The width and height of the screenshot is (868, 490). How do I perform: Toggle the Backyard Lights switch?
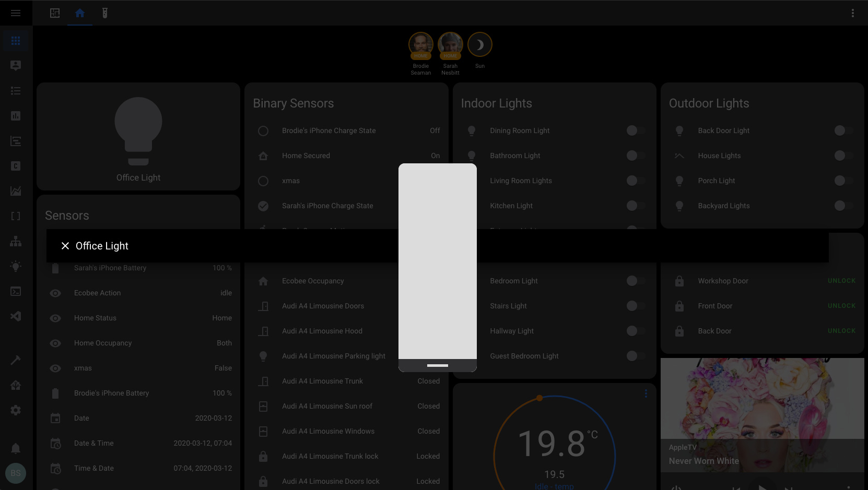[x=843, y=206]
